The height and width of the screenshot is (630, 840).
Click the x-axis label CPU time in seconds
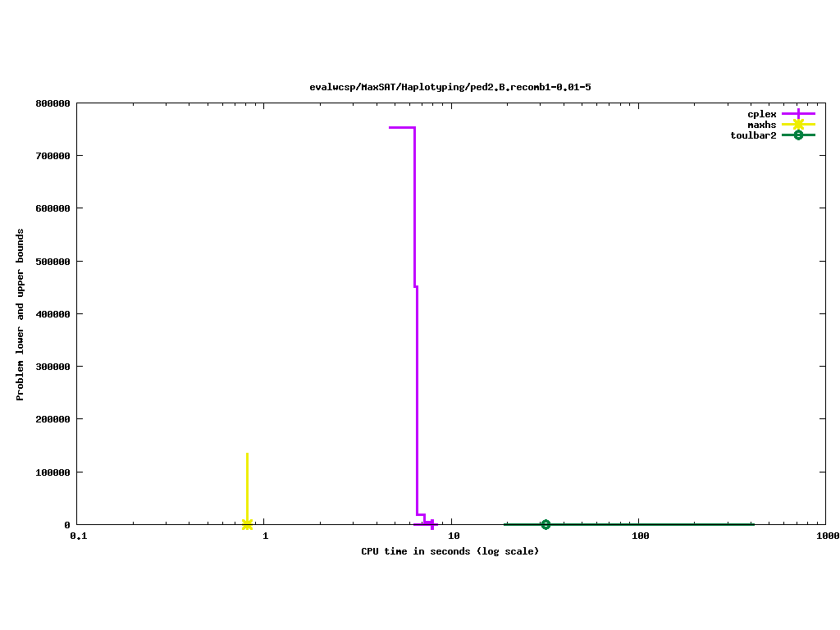(450, 551)
